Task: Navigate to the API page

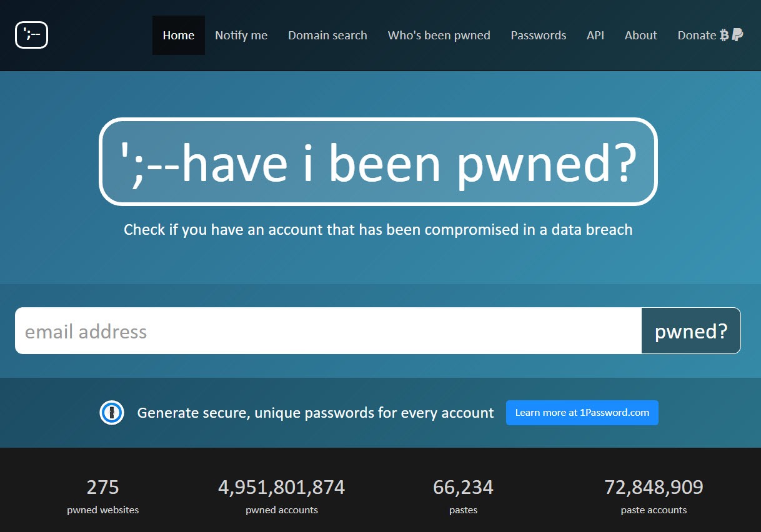Action: 595,36
